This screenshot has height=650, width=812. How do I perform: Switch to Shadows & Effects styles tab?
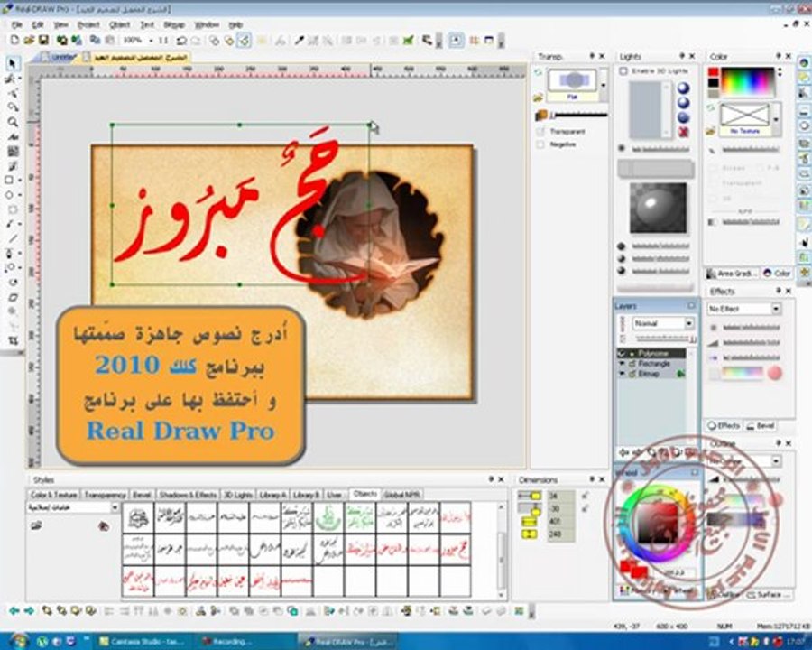point(188,495)
